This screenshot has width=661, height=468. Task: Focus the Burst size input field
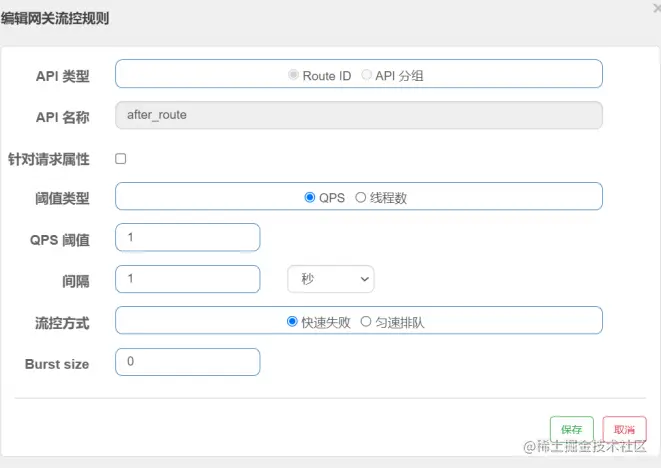pyautogui.click(x=188, y=362)
